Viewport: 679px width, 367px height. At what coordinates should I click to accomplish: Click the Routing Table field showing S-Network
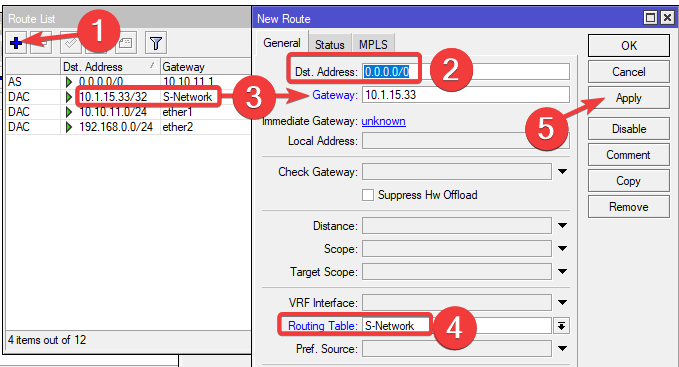pyautogui.click(x=457, y=326)
